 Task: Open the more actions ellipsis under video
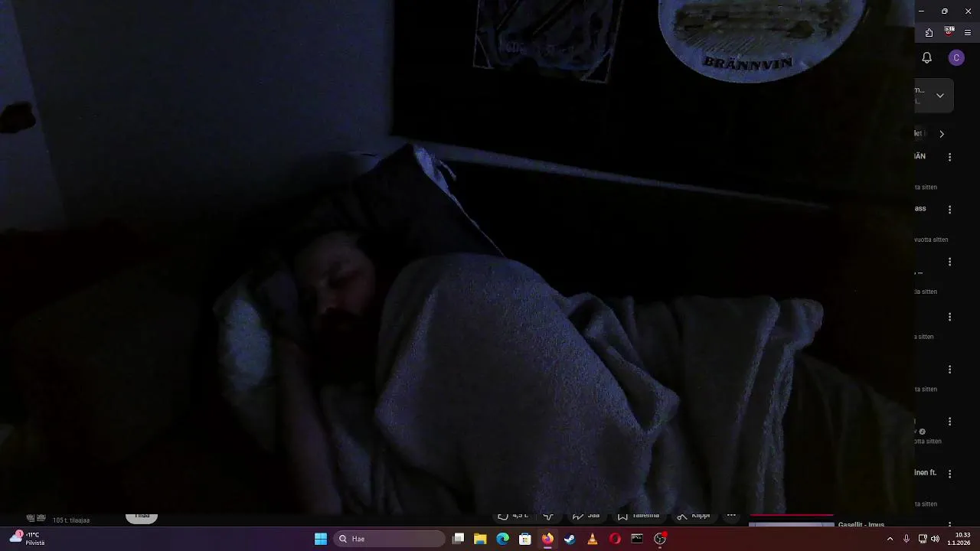[731, 516]
